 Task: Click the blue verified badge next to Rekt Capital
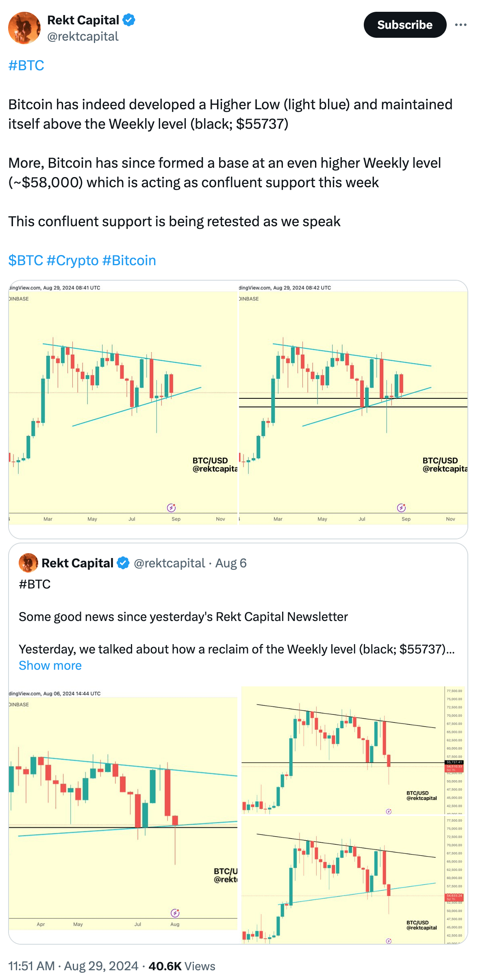coord(129,20)
